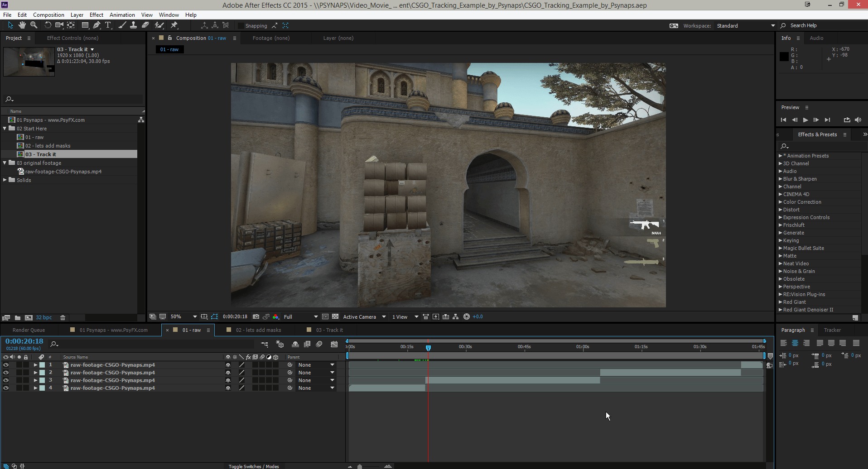Switch to the 03 - Track it timeline tab
This screenshot has height=469, width=868.
(329, 330)
